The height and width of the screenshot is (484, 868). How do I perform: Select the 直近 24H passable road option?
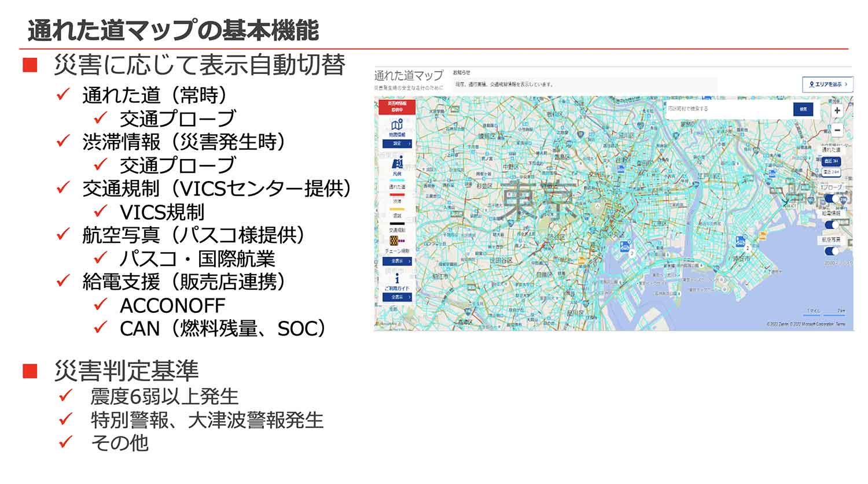(x=832, y=172)
